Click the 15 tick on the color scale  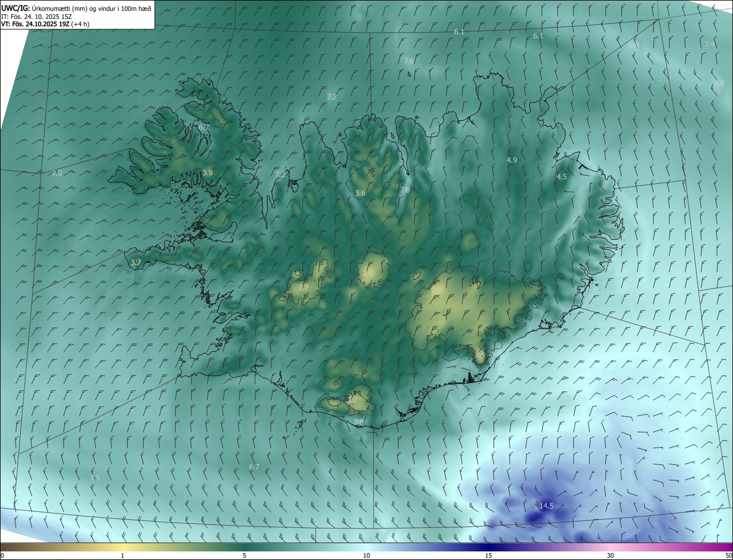point(488,555)
